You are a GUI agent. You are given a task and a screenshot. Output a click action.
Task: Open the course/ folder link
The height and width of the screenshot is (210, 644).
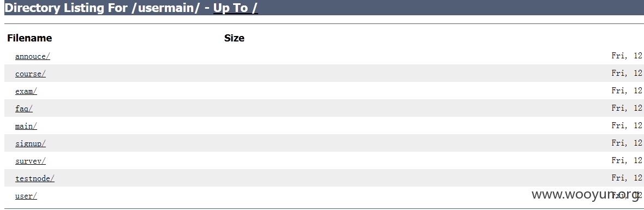31,74
